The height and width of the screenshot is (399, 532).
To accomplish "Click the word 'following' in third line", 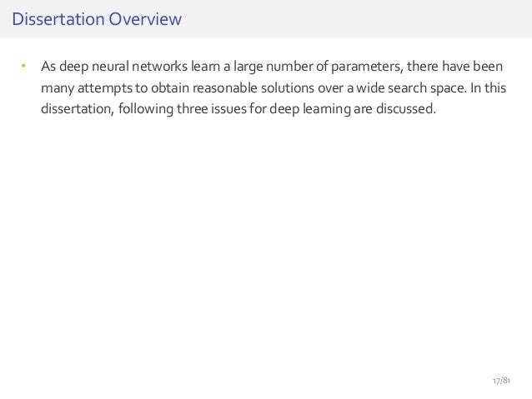I will point(146,109).
